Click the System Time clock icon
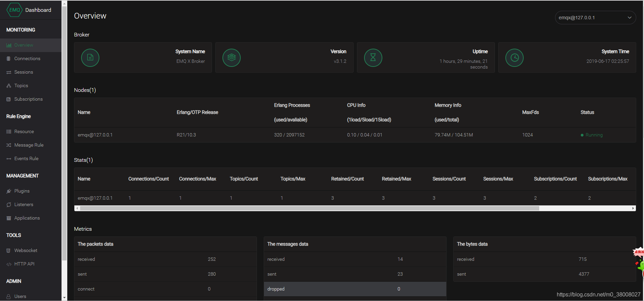 [x=515, y=57]
